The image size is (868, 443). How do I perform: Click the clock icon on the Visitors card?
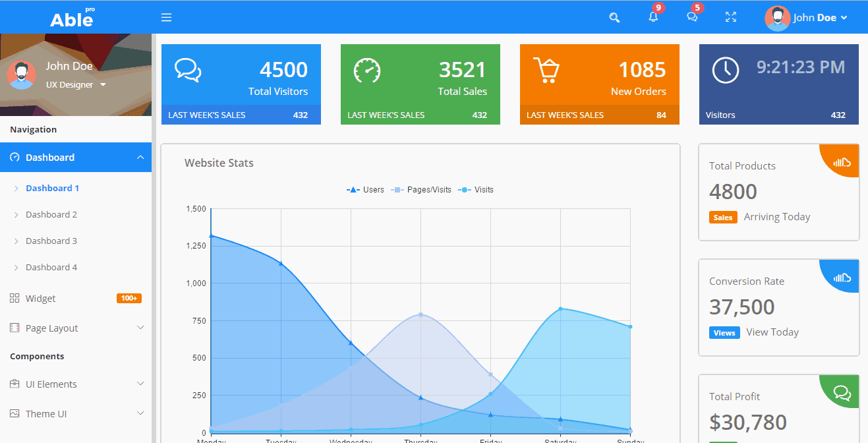click(x=725, y=69)
